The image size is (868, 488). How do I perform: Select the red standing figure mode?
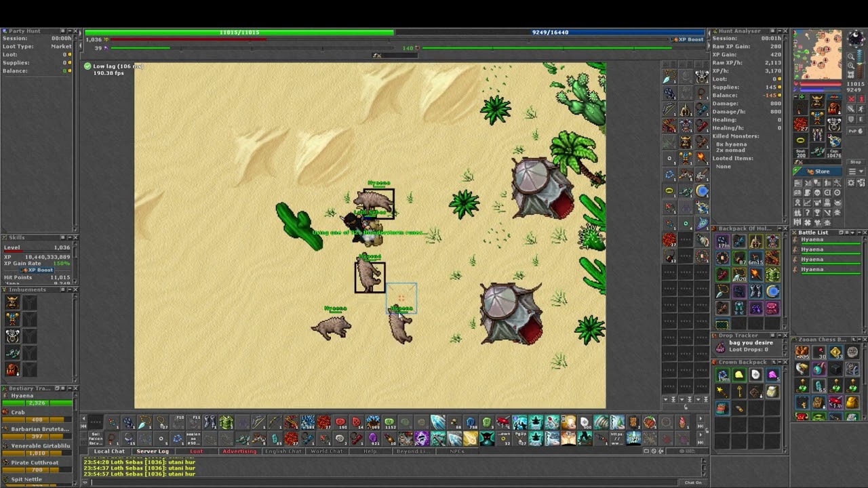click(x=861, y=98)
